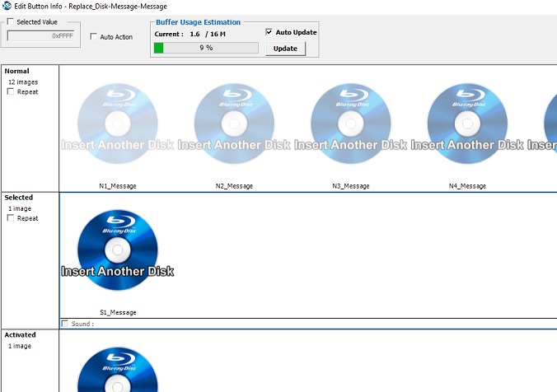
Task: Click the app icon in the title bar
Action: pyautogui.click(x=7, y=6)
